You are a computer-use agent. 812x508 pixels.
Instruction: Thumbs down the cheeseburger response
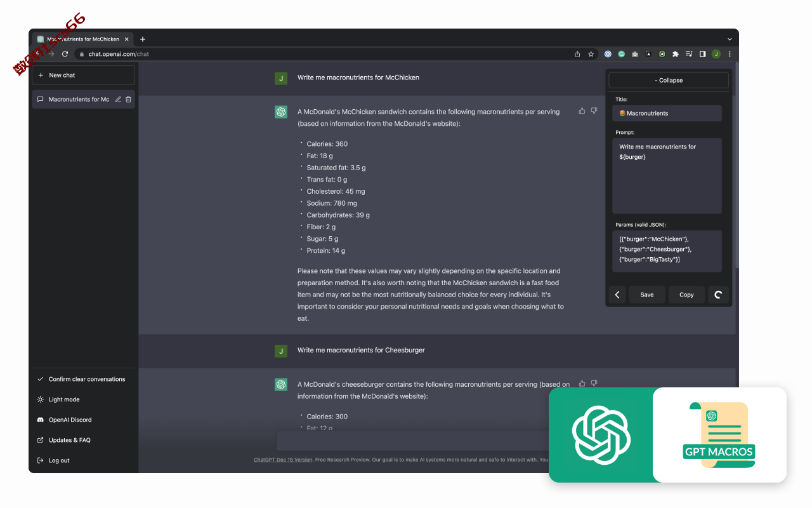594,384
